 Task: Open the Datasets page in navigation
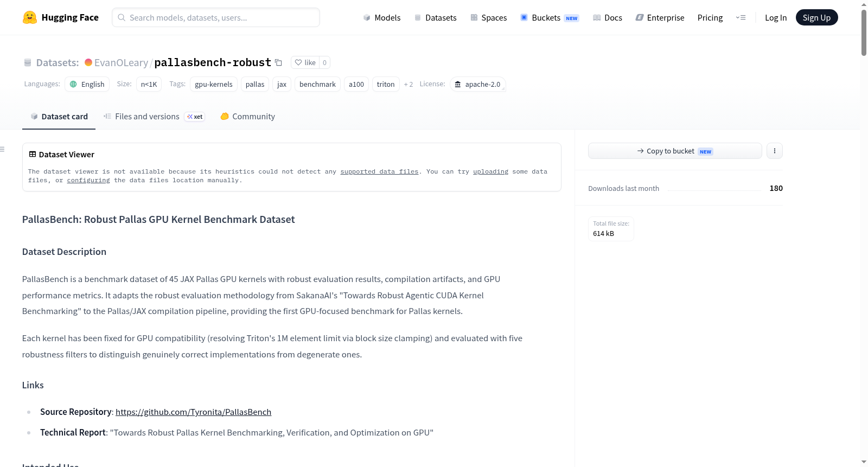point(435,17)
